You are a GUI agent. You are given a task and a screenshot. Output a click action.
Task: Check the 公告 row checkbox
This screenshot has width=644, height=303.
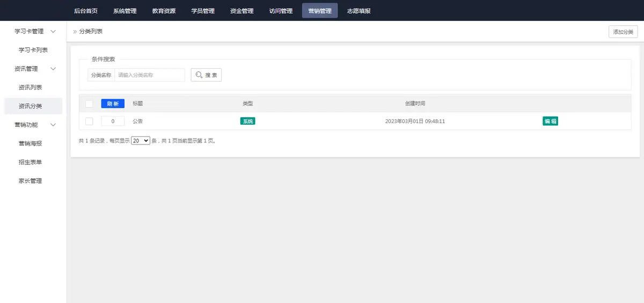89,121
